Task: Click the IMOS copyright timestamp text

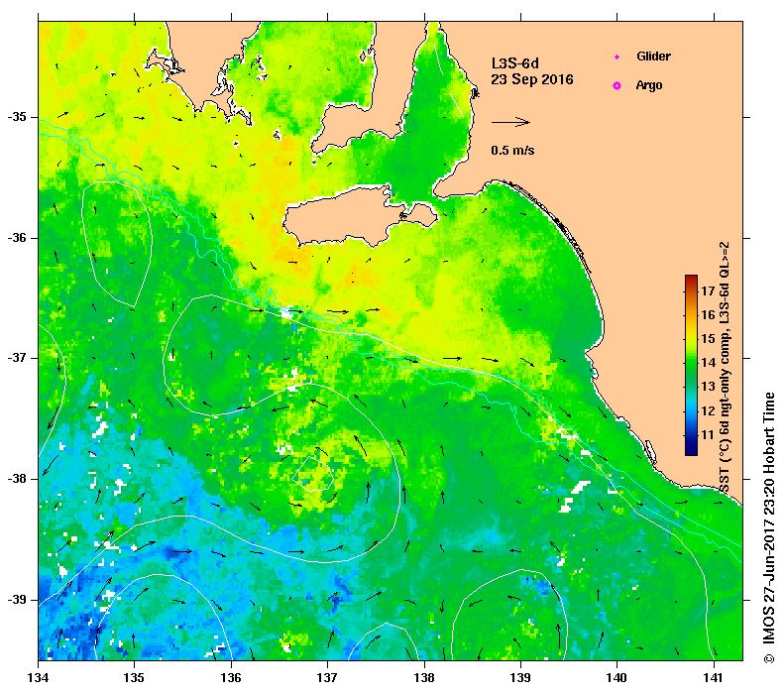Action: point(768,527)
